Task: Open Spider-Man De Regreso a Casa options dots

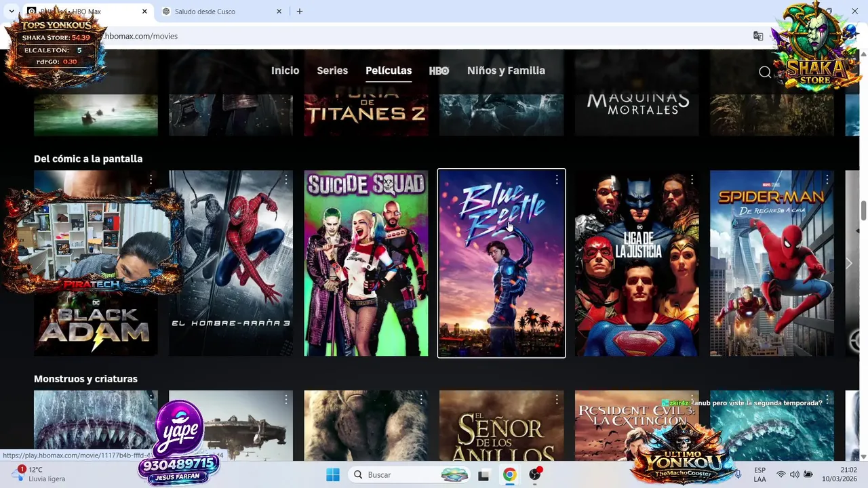Action: click(827, 180)
